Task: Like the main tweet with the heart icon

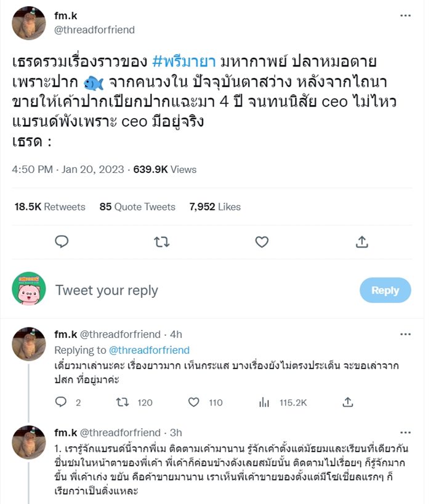Action: coord(261,242)
